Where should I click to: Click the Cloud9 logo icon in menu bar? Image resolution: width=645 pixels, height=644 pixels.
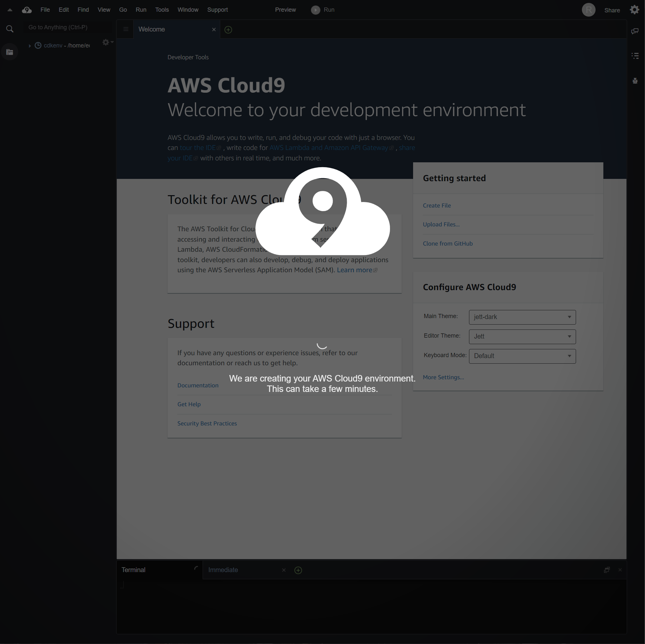point(27,10)
